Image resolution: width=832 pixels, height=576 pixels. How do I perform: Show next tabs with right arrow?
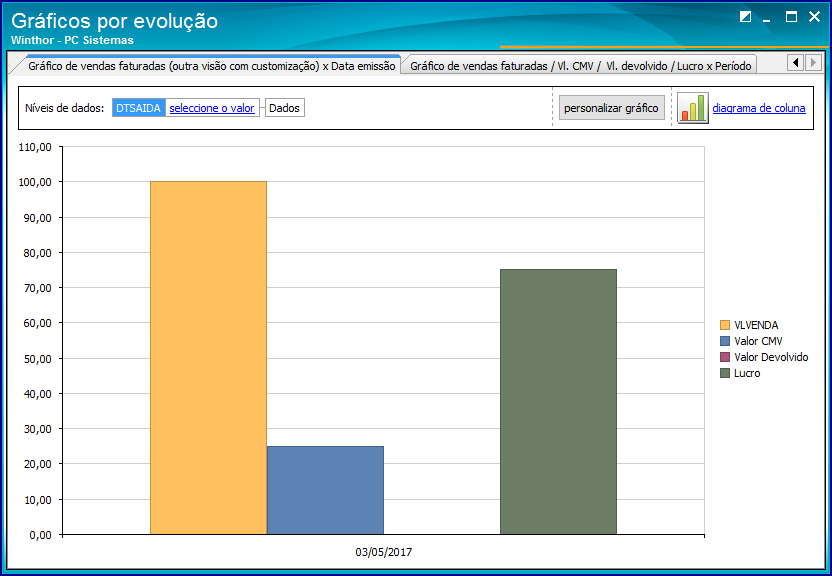click(x=813, y=63)
